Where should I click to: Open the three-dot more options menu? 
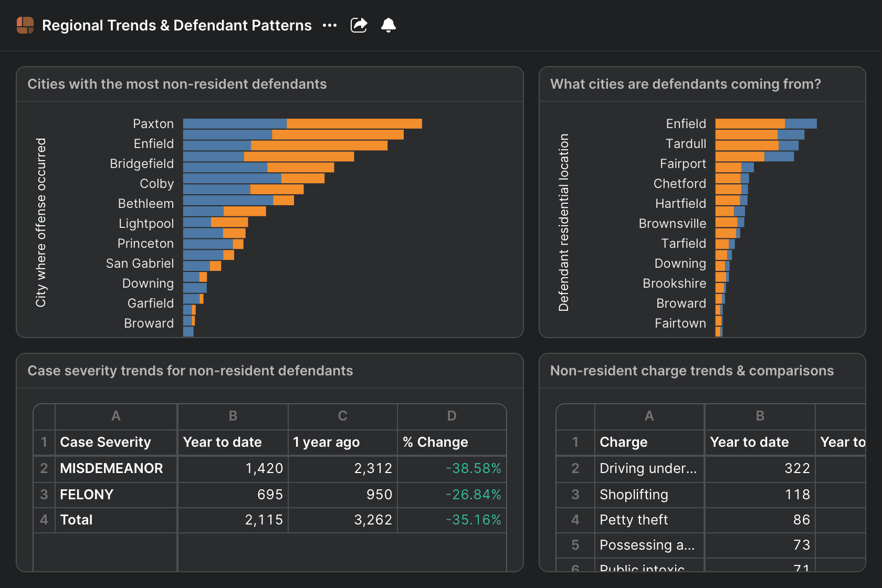coord(330,25)
